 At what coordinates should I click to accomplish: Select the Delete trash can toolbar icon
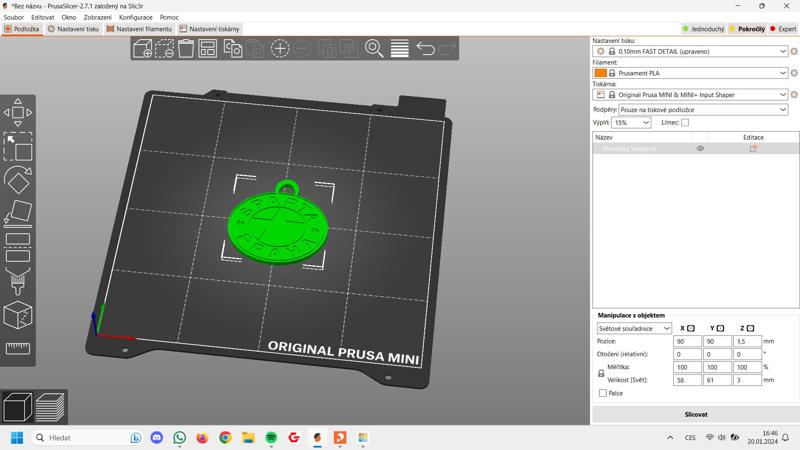186,49
